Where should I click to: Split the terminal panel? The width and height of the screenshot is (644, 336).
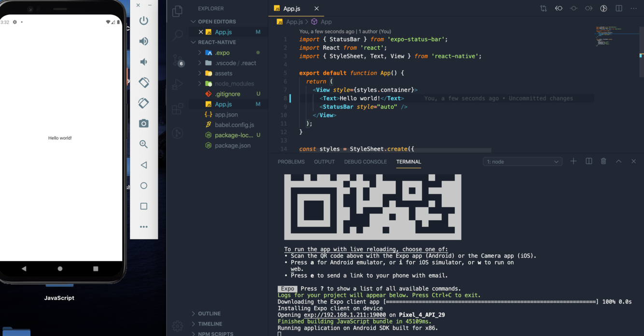tap(589, 161)
